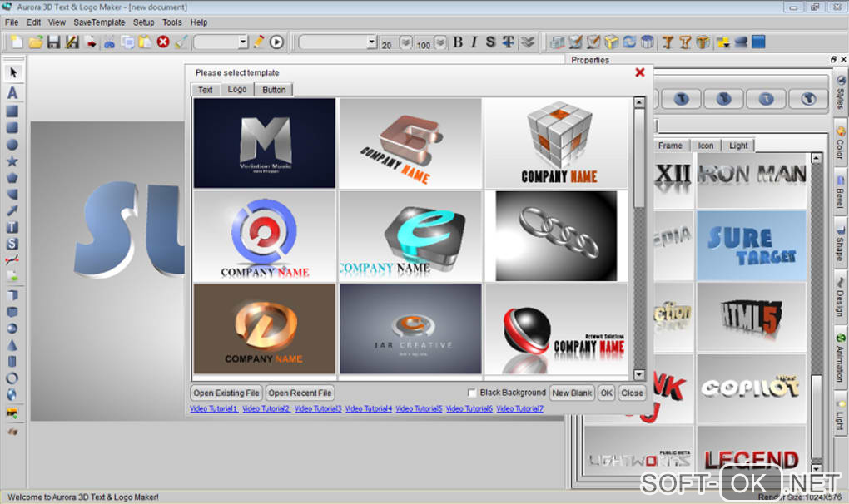Viewport: 849px width, 504px height.
Task: Select the Audi rings logo template
Action: click(556, 235)
